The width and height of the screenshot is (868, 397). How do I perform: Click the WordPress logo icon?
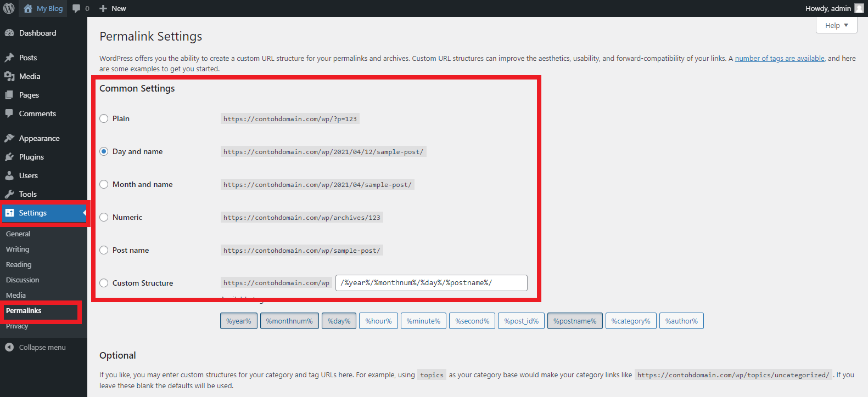pos(9,8)
